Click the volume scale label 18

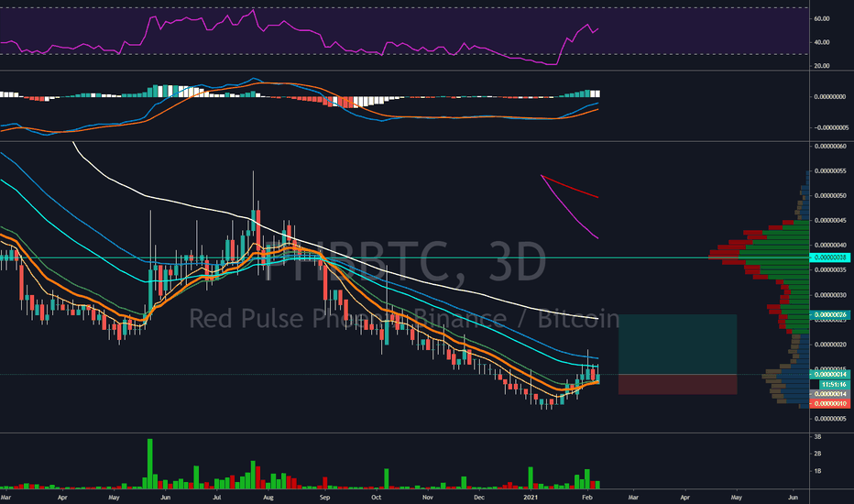coord(818,471)
